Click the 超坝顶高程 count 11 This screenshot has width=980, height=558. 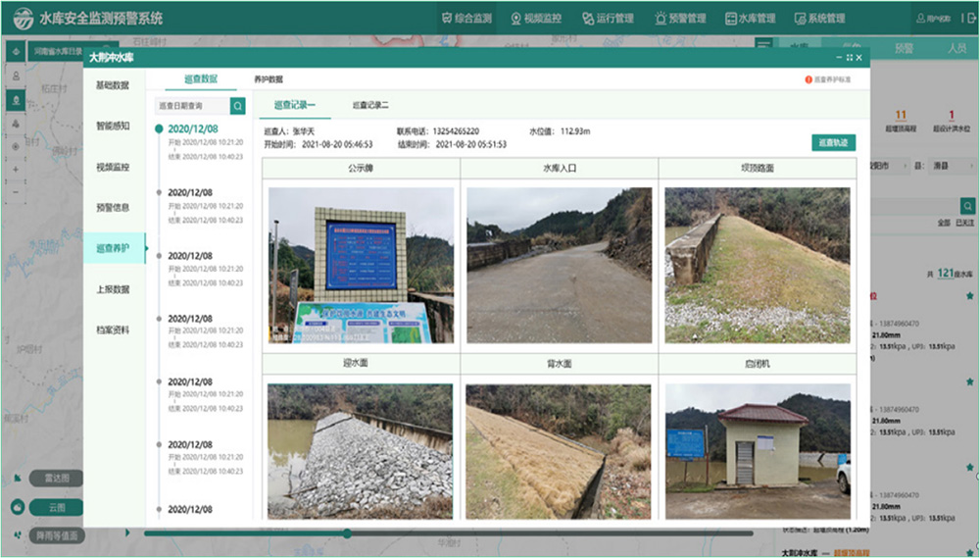pyautogui.click(x=901, y=115)
